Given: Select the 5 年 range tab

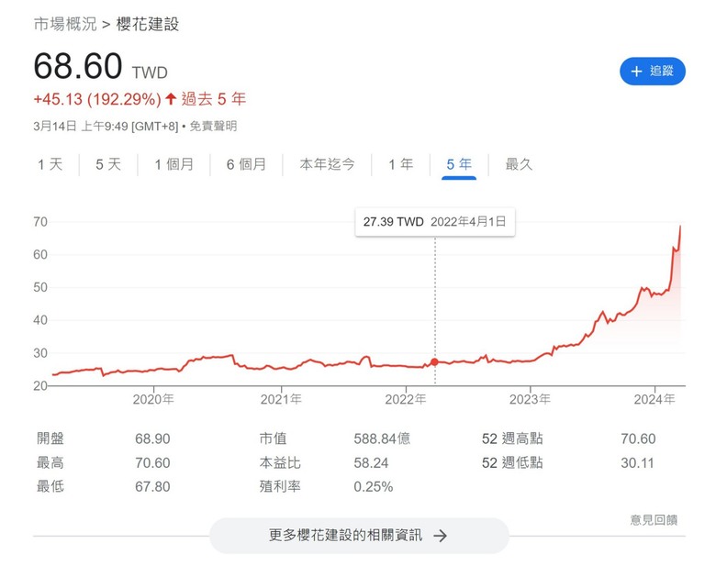Looking at the screenshot, I should point(459,164).
